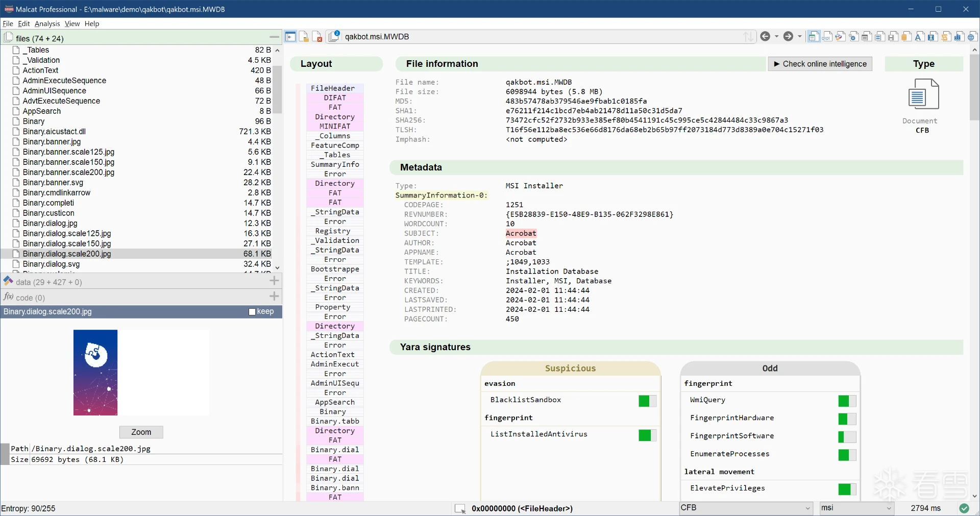Navigate forward with the right arrow icon
Viewport: 980px width, 516px height.
pyautogui.click(x=788, y=36)
